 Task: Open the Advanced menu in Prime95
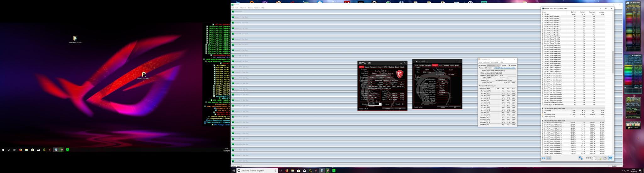point(243,8)
